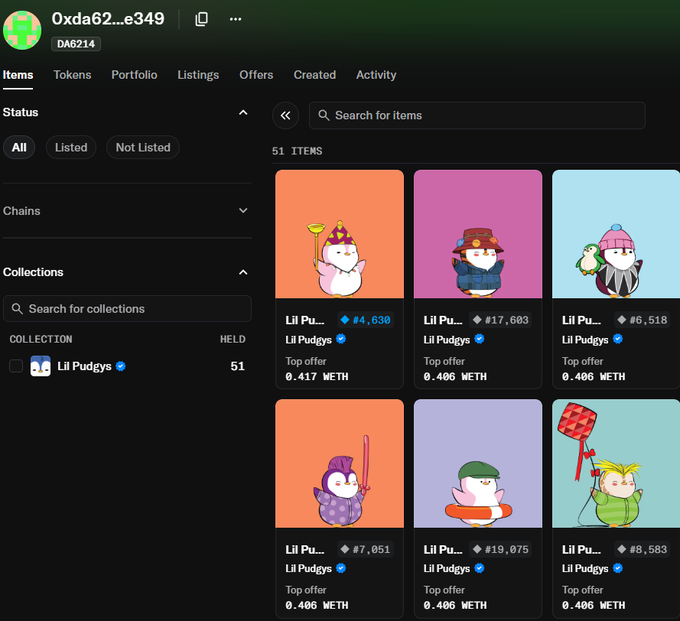Click rarity badge #17,603
680x621 pixels.
500,320
